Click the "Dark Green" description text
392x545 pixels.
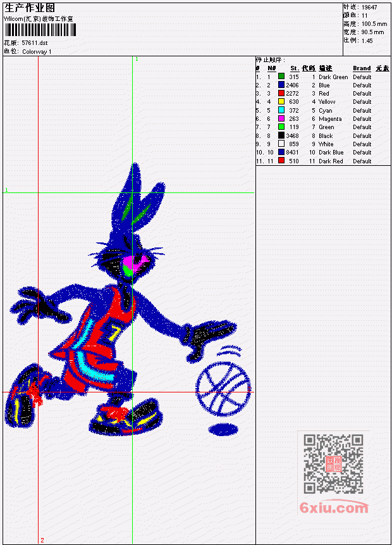click(x=333, y=77)
